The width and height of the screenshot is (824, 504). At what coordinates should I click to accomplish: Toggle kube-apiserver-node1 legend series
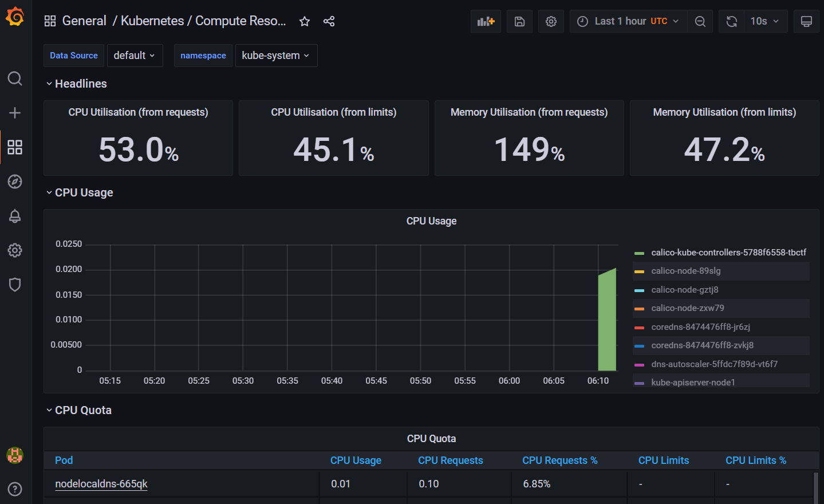[693, 383]
